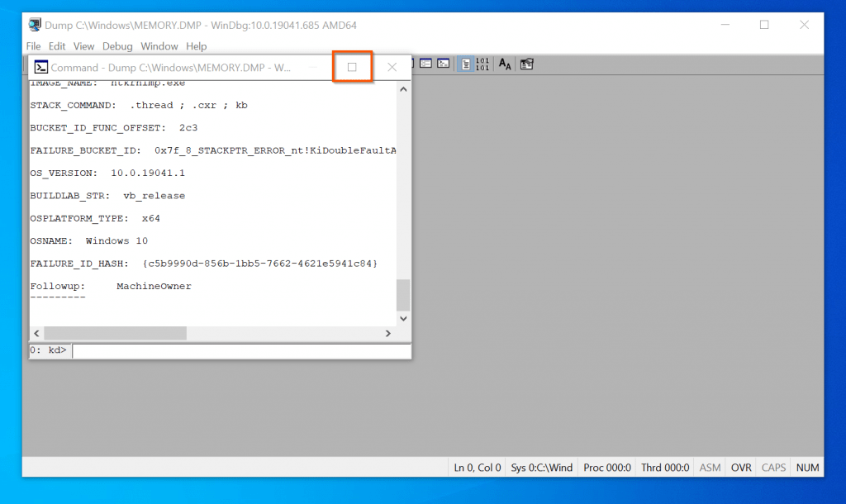Toggle Source mode on toolbar icon
The image size is (846, 504).
click(x=465, y=64)
